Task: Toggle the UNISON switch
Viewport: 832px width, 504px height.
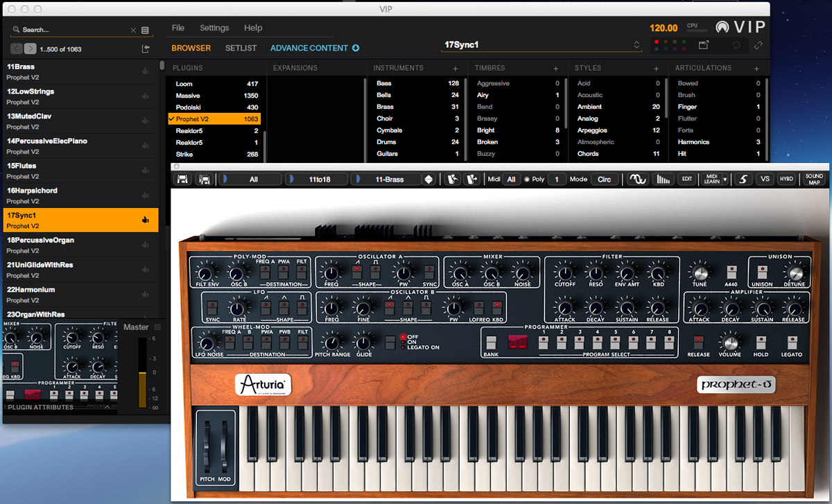Action: pyautogui.click(x=761, y=272)
